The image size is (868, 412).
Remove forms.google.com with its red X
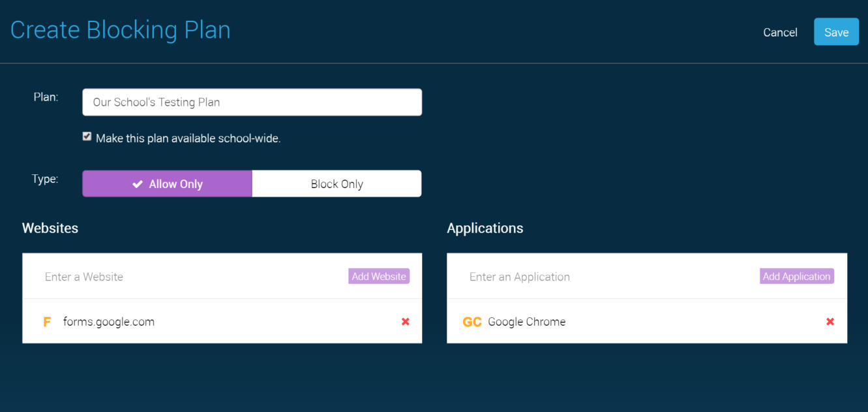pos(406,321)
